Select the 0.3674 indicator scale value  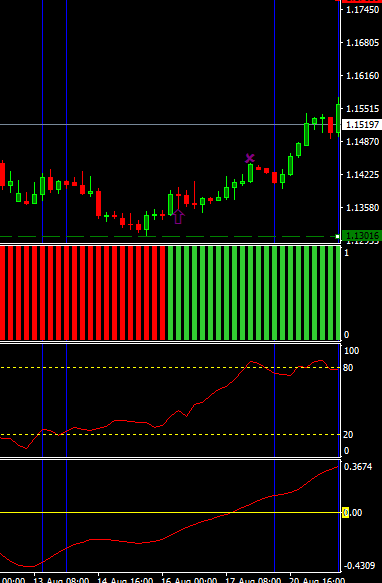click(359, 467)
